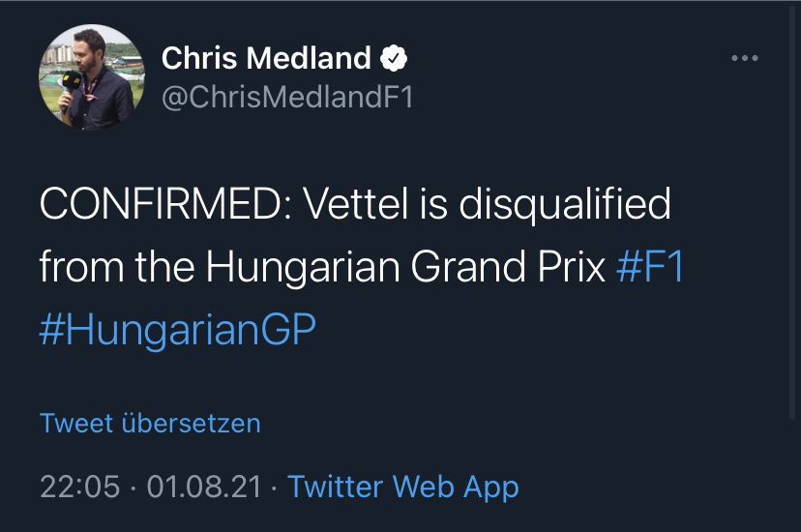Click Tweet übersetzen to translate
801x532 pixels.
click(x=150, y=424)
